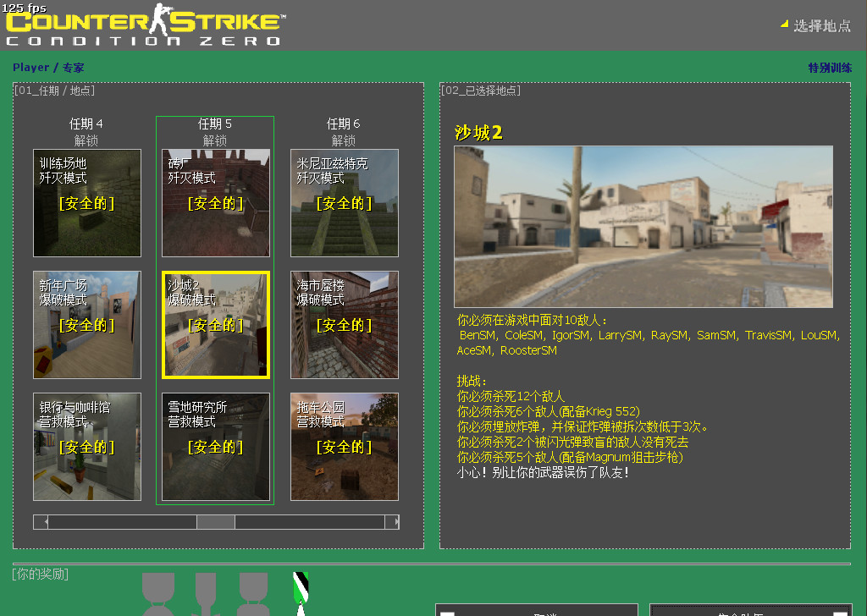
Task: Select the 雪地研究所 营救模式 map thumbnail
Action: point(216,447)
